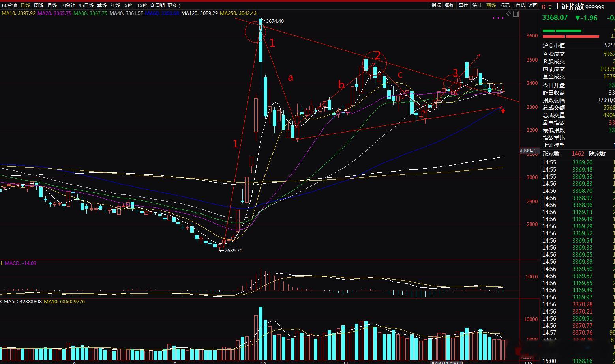This screenshot has height=364, width=615.
Task: Click the diamond icon above chart
Action: 509,14
